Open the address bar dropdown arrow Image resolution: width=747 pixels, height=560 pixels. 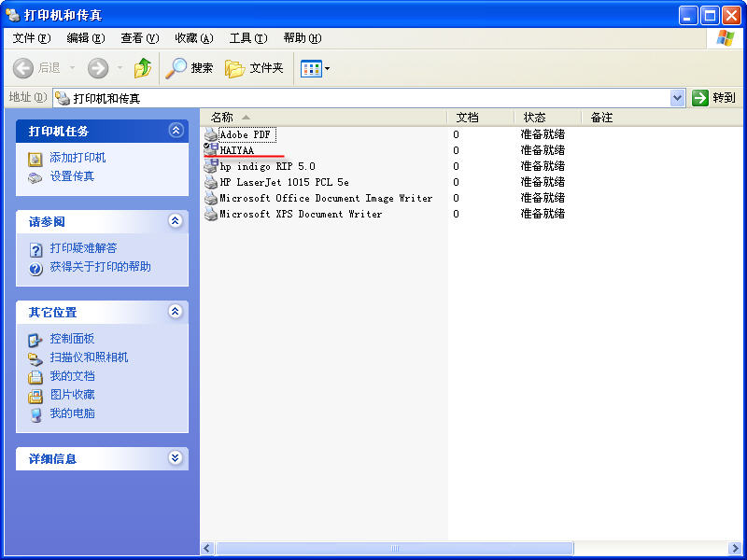click(678, 99)
